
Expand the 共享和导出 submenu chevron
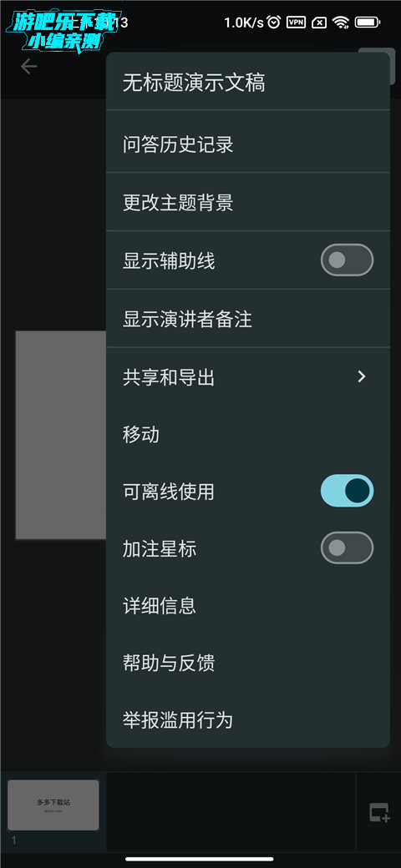pyautogui.click(x=362, y=377)
